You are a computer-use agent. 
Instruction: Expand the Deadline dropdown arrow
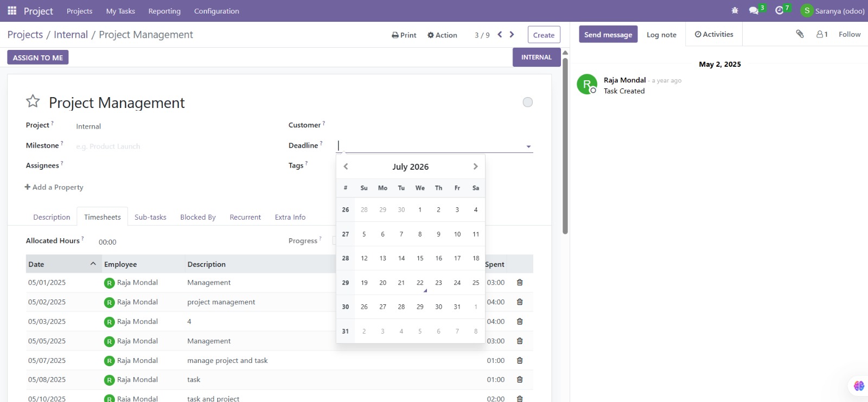528,146
